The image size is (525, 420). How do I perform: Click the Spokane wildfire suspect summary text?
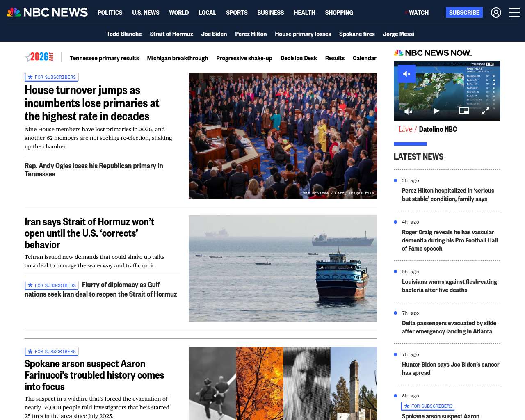tap(97, 407)
